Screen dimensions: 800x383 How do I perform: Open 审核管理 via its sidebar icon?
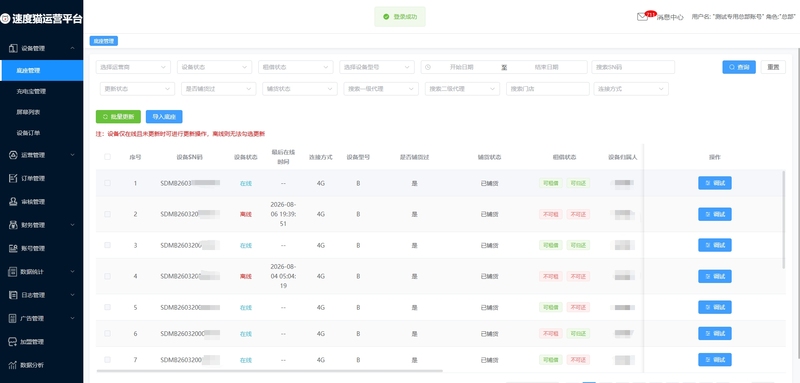[13, 201]
